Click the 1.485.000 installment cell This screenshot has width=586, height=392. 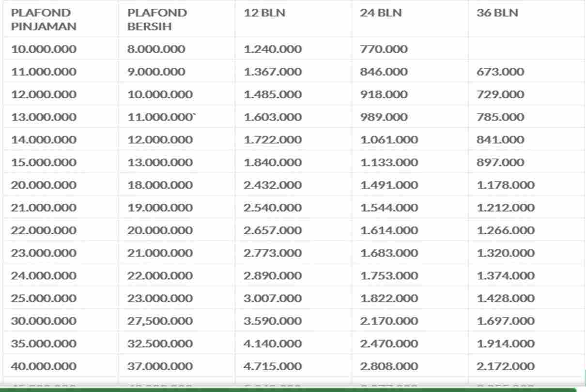tap(273, 94)
